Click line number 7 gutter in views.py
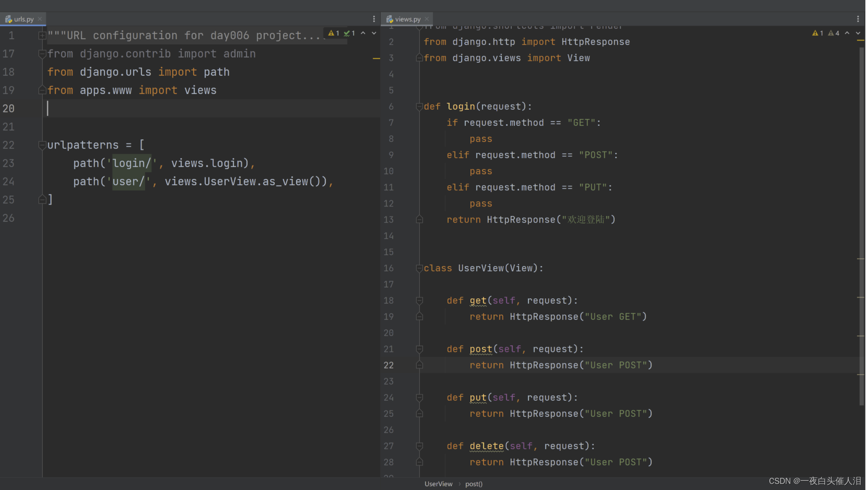Image resolution: width=868 pixels, height=490 pixels. click(x=391, y=123)
